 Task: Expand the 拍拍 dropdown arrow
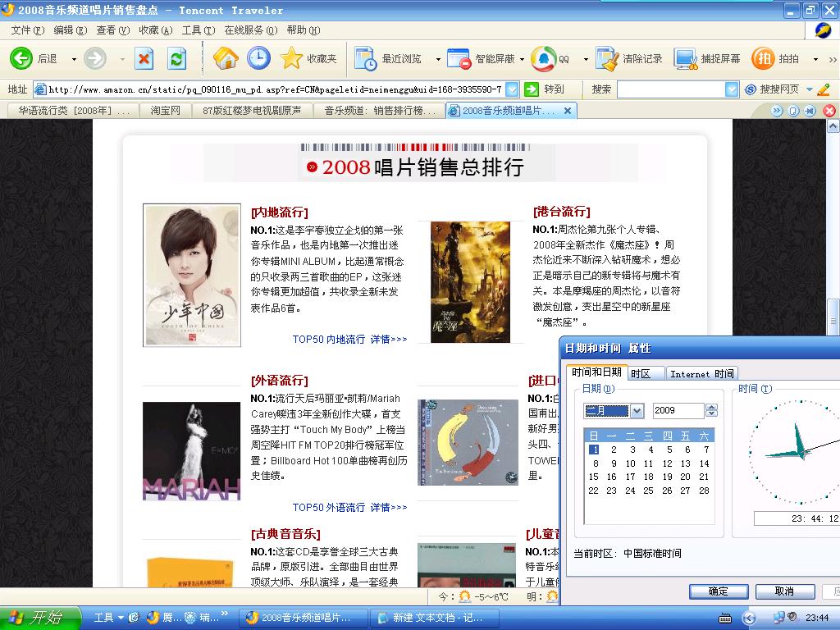pyautogui.click(x=816, y=59)
